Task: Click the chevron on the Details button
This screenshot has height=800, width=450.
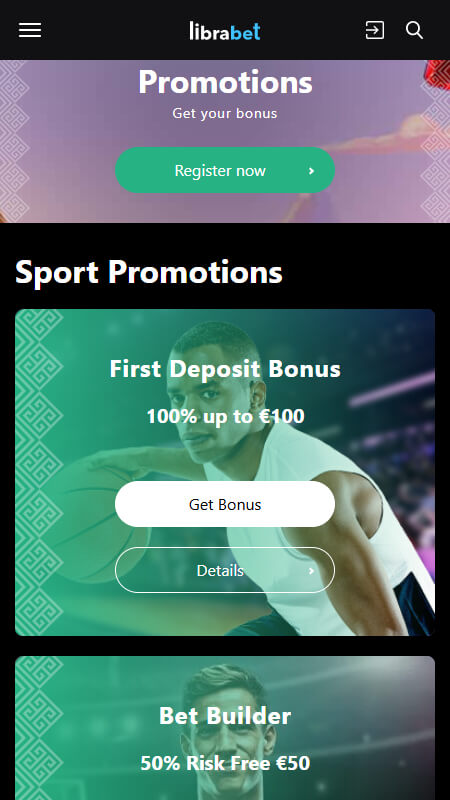Action: tap(312, 571)
